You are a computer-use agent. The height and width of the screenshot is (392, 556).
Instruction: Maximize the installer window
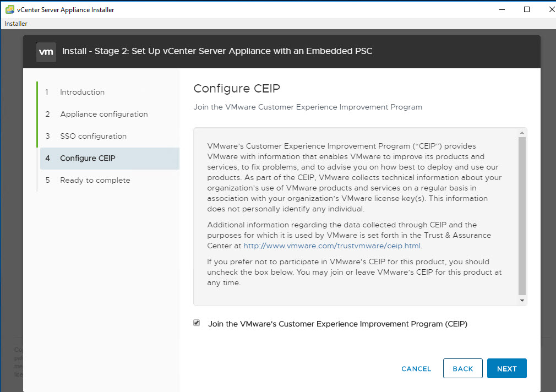click(527, 9)
